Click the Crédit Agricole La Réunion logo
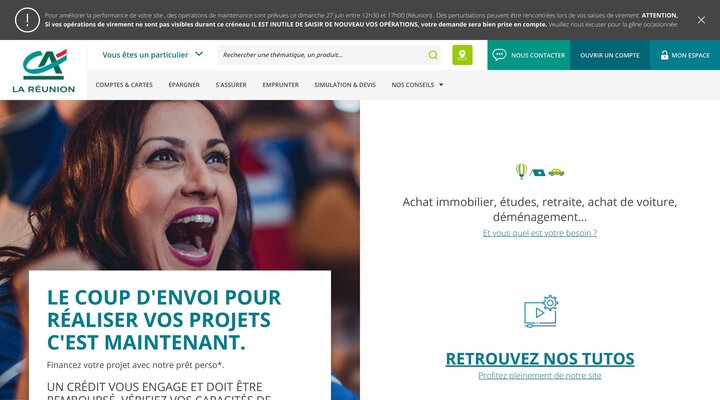The image size is (720, 400). coord(44,71)
